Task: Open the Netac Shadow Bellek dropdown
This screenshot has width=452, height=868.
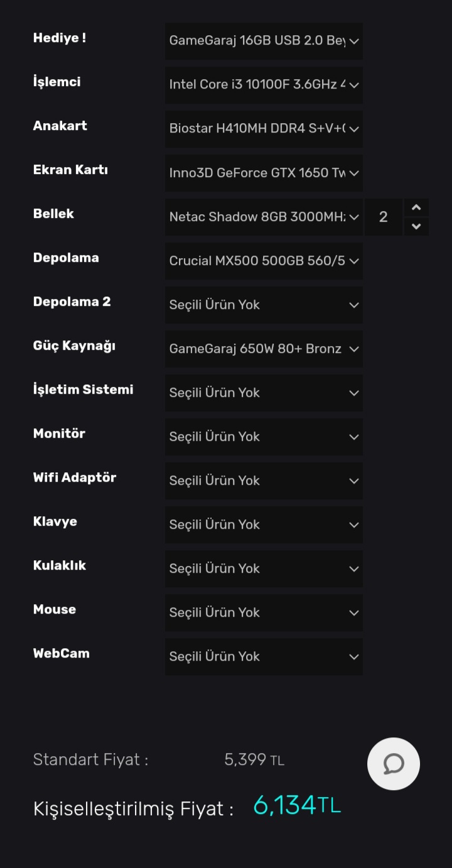Action: pyautogui.click(x=264, y=217)
